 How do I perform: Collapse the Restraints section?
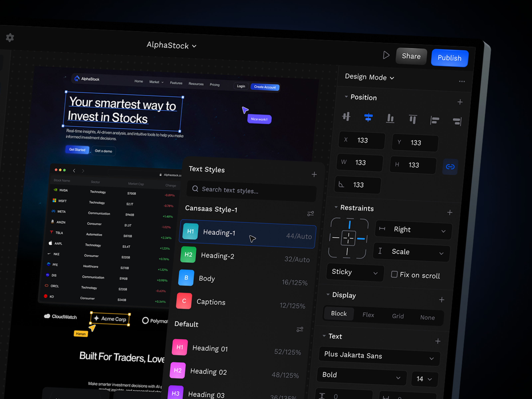coord(336,207)
